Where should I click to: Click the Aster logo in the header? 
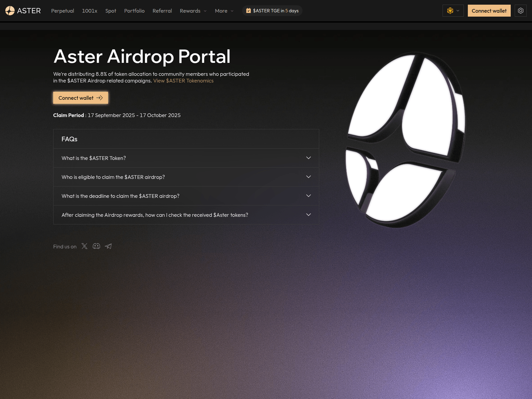click(x=22, y=10)
